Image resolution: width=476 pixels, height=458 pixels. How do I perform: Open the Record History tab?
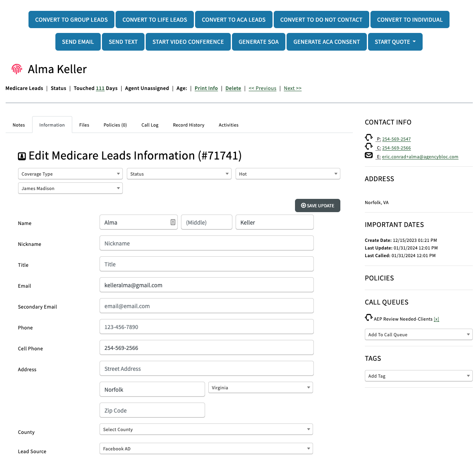tap(189, 125)
